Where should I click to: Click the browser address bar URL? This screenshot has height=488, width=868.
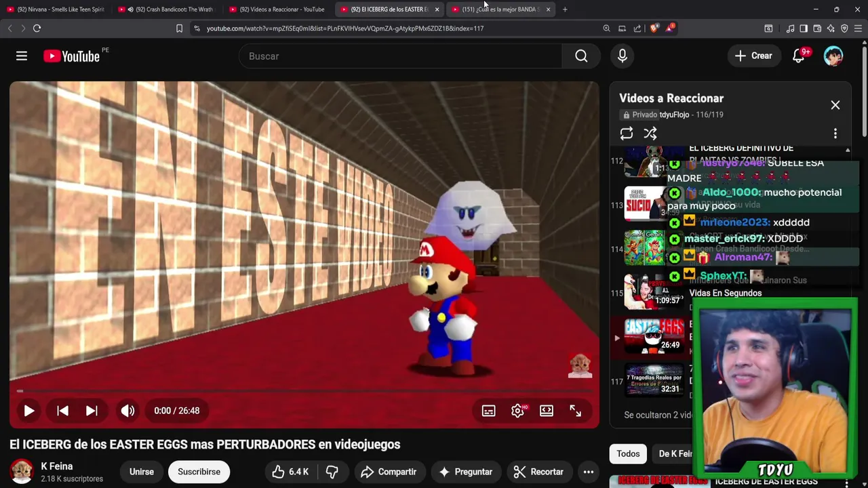345,28
